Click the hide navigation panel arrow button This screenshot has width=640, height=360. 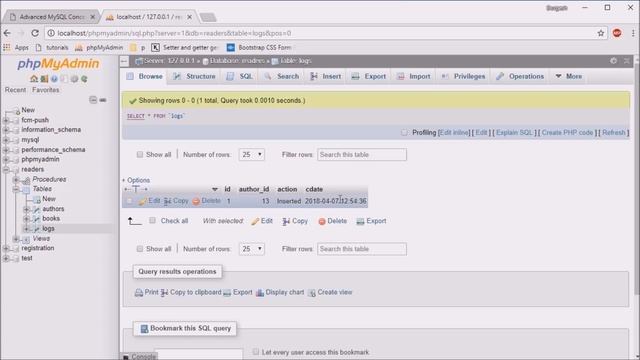coord(124,61)
